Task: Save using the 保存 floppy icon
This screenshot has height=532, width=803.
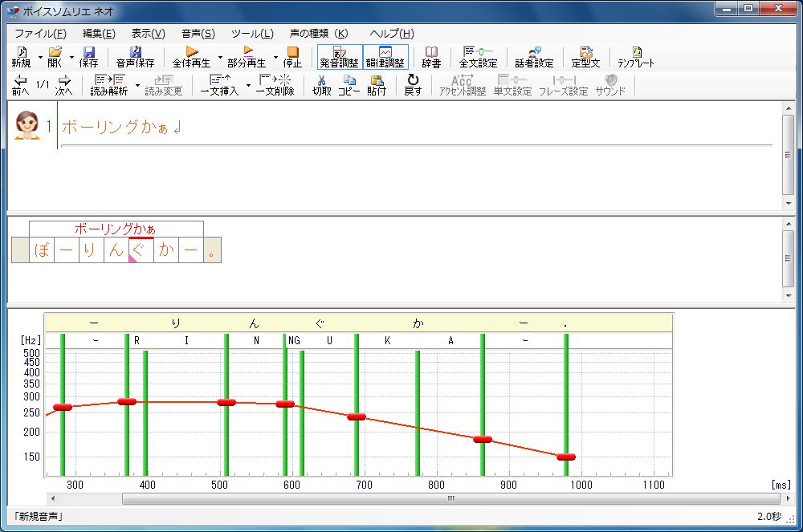Action: pyautogui.click(x=88, y=57)
